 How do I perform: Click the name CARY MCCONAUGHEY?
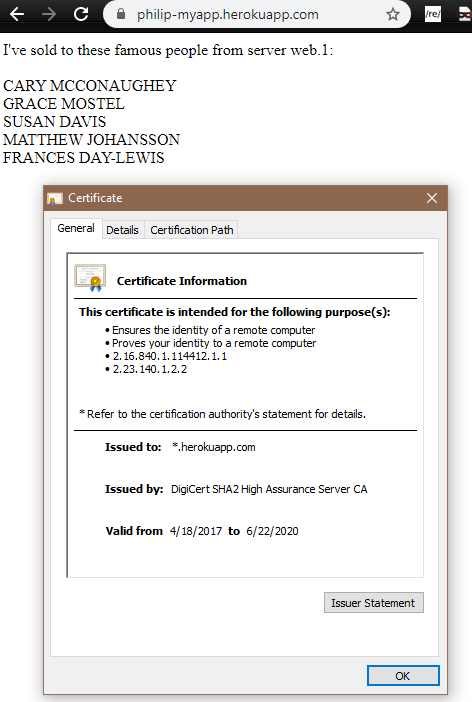coord(90,86)
